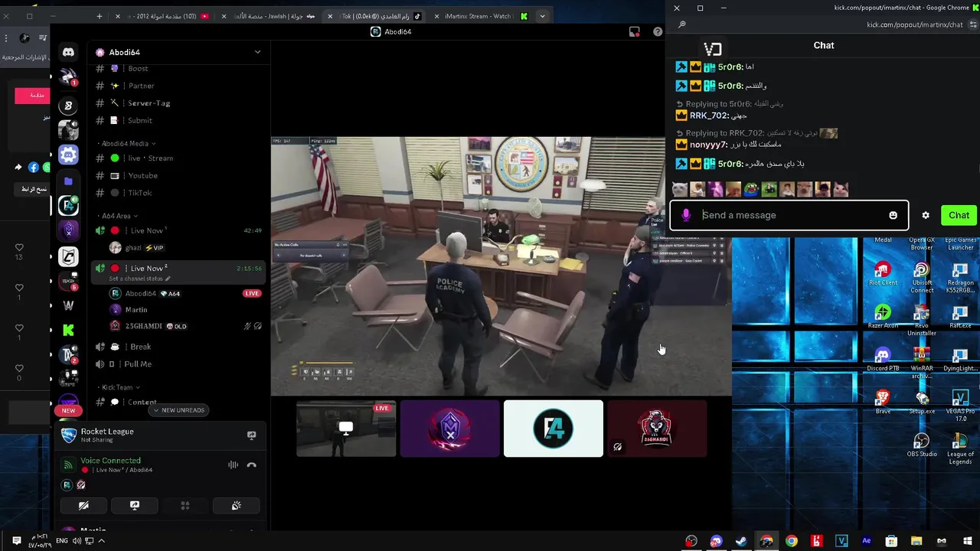Share Rocket League screen icon

pyautogui.click(x=251, y=435)
